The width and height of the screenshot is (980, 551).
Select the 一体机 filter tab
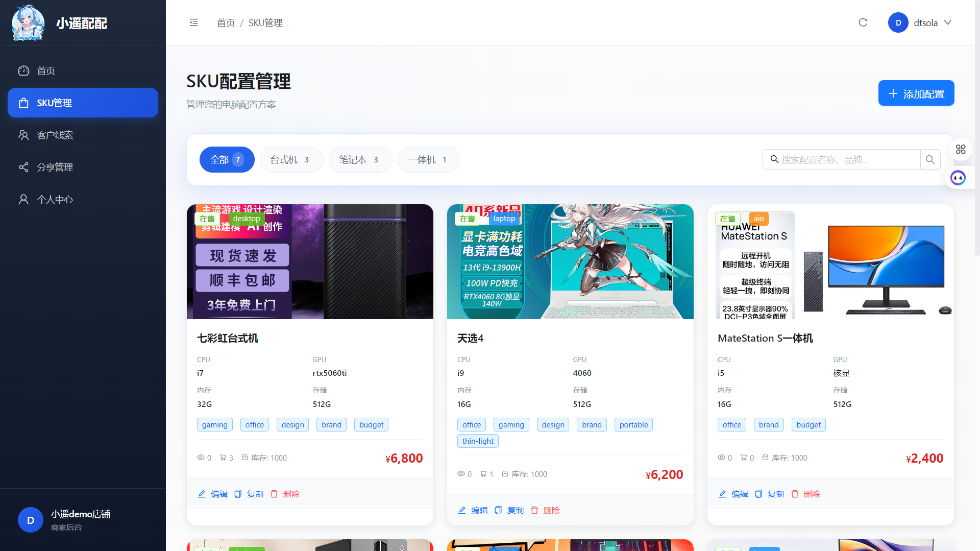[428, 160]
